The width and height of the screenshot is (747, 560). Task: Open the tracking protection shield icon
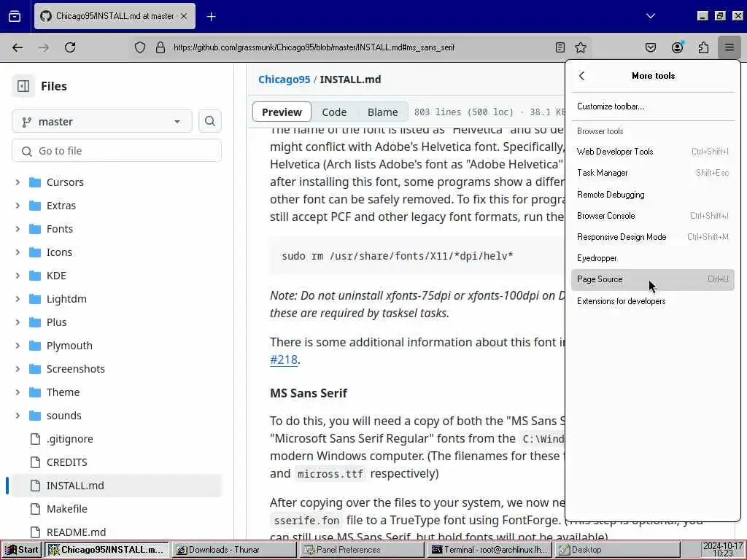(x=139, y=47)
